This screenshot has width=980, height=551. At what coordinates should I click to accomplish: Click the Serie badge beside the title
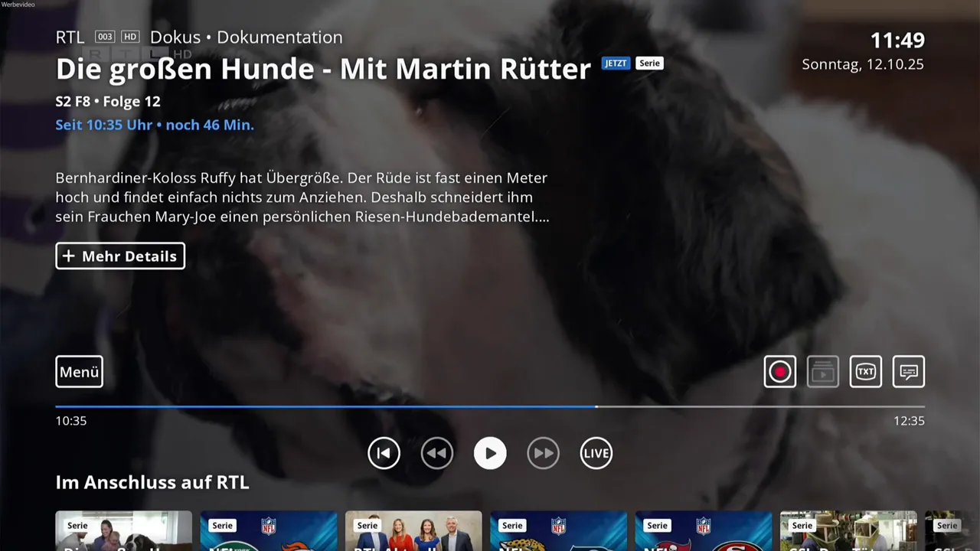[648, 63]
